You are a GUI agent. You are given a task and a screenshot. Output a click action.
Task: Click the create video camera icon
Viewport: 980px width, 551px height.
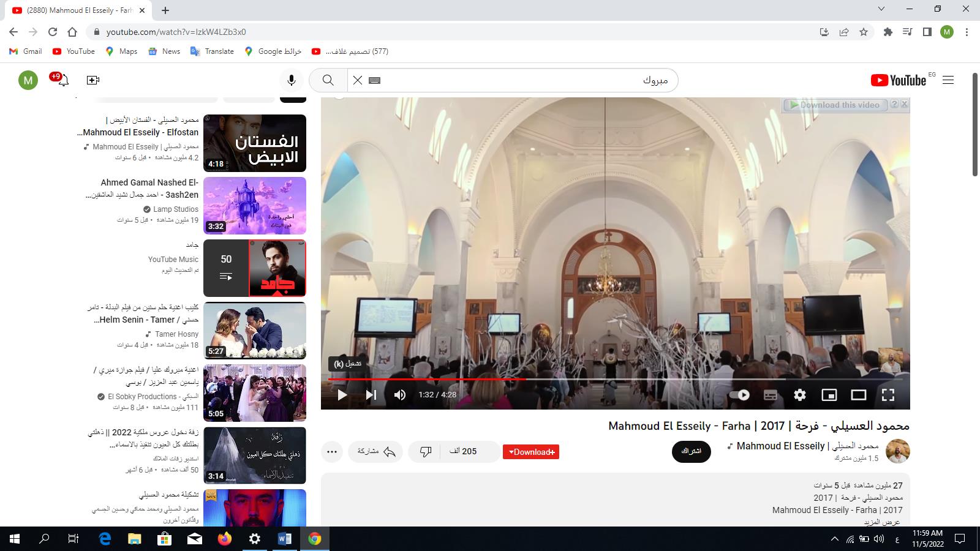[x=93, y=80]
